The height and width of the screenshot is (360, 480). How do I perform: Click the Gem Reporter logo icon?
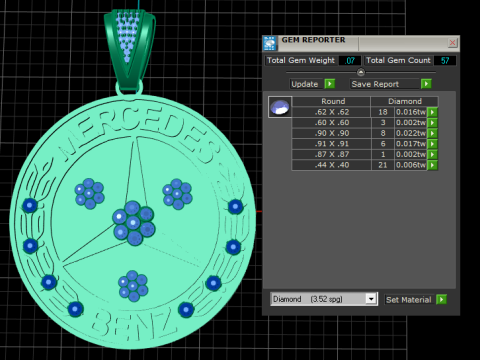[x=269, y=43]
